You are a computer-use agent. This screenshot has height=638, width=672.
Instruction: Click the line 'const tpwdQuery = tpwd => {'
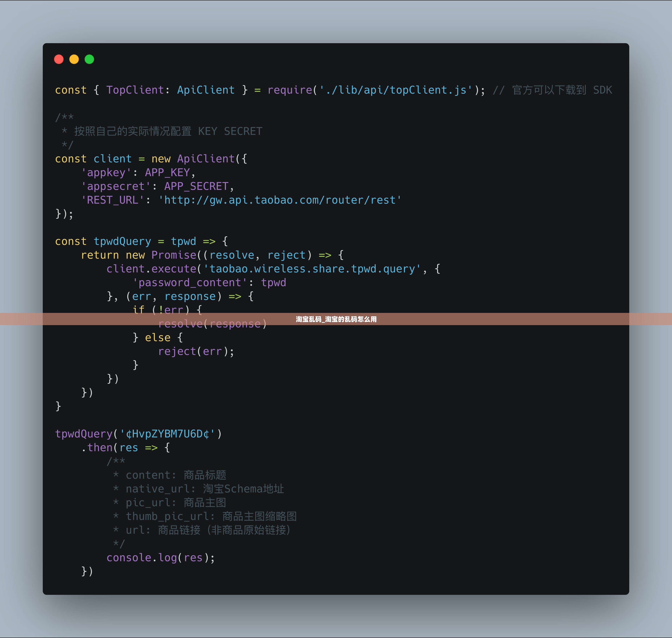click(141, 241)
